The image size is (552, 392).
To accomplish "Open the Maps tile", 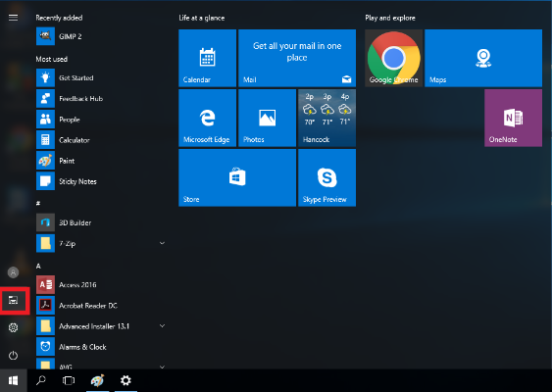I will tap(483, 58).
